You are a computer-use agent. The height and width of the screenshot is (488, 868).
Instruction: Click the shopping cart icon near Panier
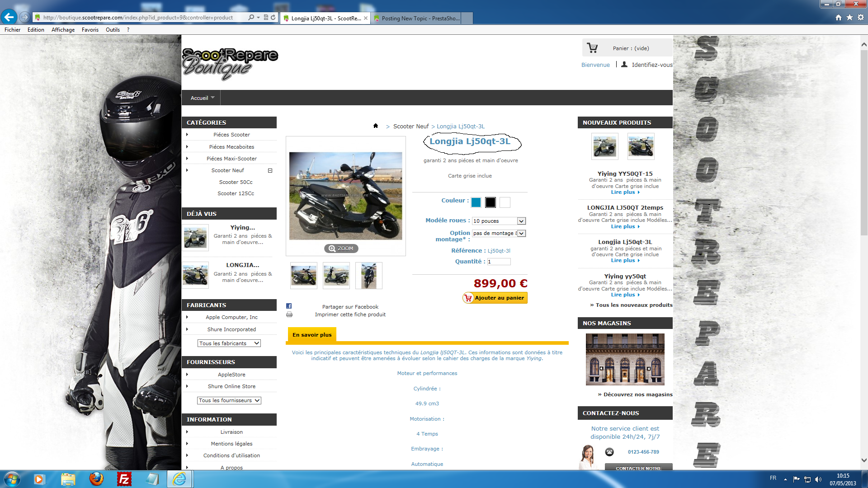click(x=592, y=47)
